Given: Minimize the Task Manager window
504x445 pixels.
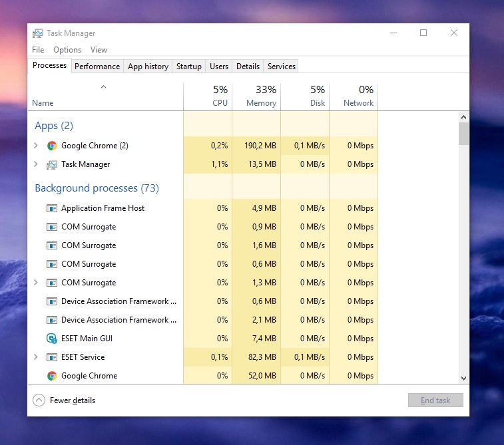Looking at the screenshot, I should pyautogui.click(x=393, y=33).
